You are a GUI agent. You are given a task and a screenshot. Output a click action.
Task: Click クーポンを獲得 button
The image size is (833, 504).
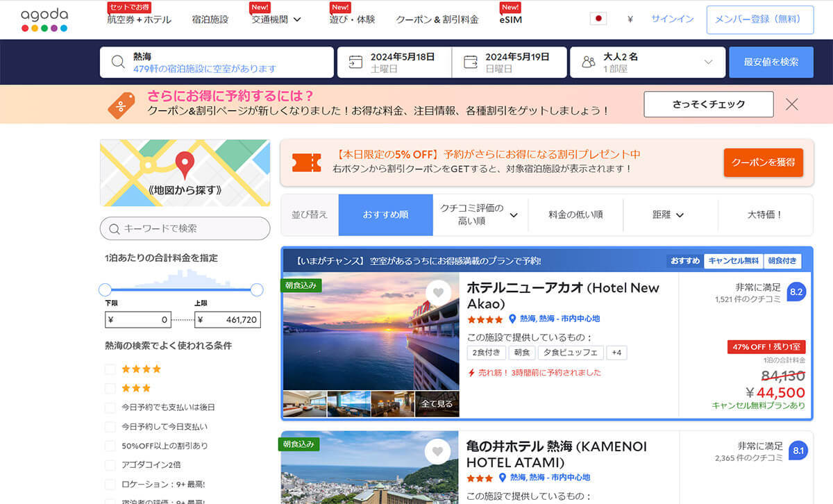[x=763, y=162]
